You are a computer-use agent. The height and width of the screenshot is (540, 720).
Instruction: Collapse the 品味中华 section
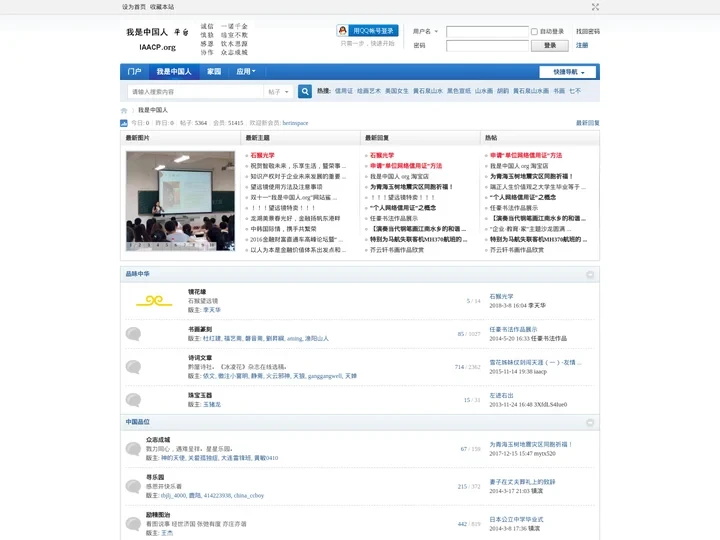pos(590,275)
